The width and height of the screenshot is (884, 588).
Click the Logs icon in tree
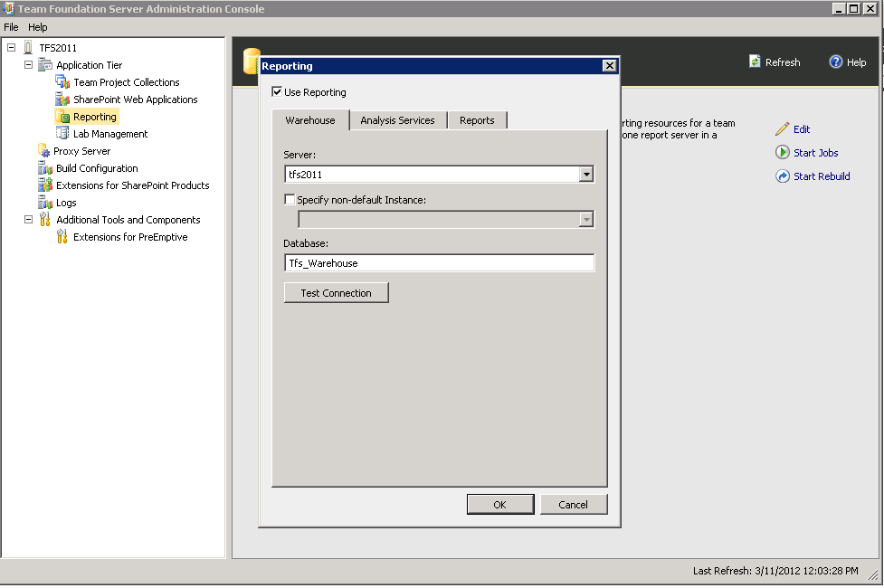(45, 203)
